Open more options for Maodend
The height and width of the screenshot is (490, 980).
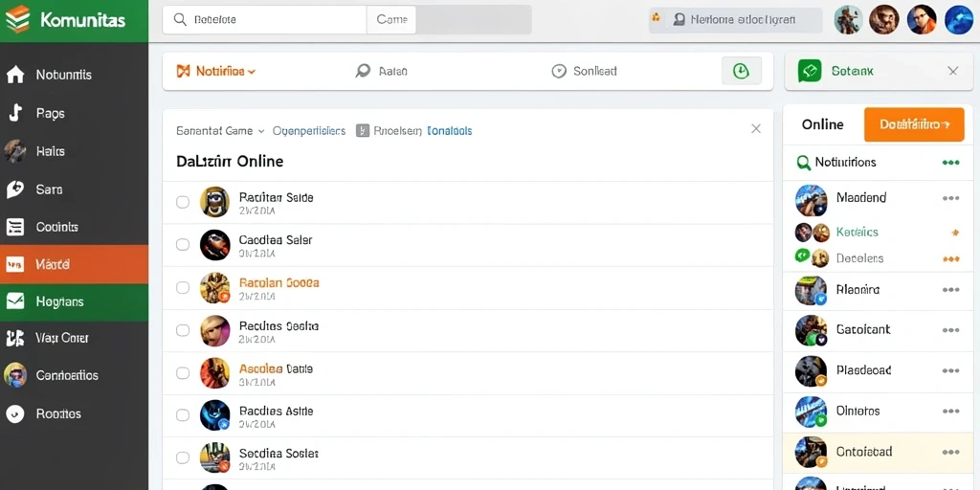pos(950,198)
